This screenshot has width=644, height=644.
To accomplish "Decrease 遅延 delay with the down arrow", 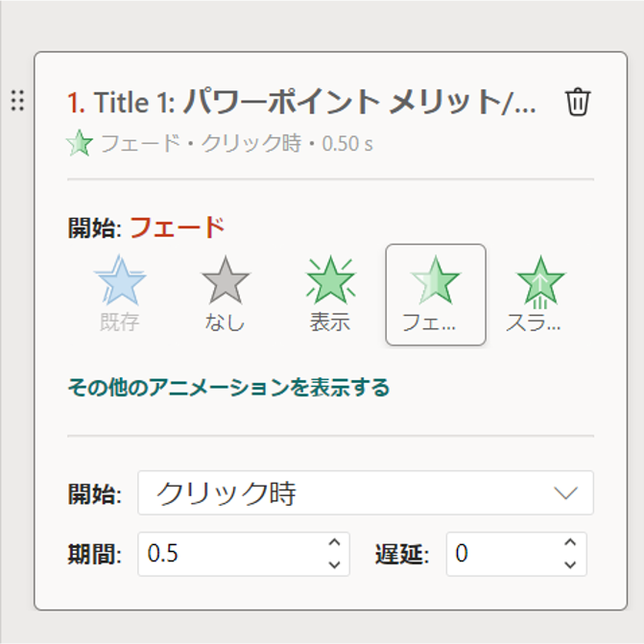I will [570, 565].
